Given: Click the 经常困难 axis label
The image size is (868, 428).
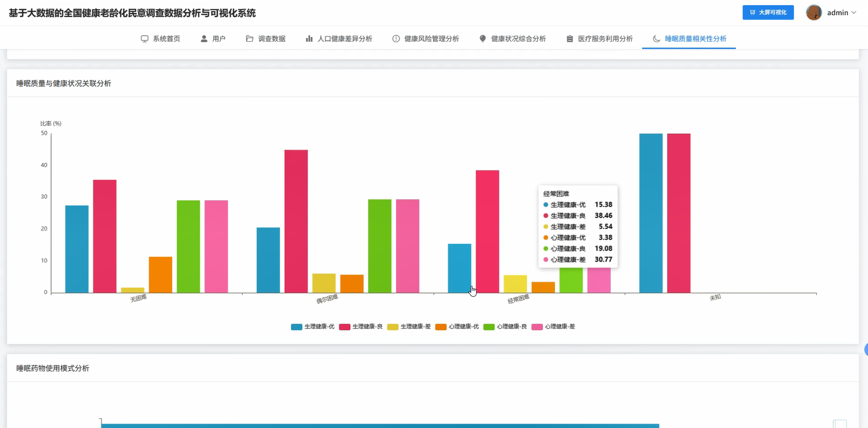Looking at the screenshot, I should pos(518,298).
